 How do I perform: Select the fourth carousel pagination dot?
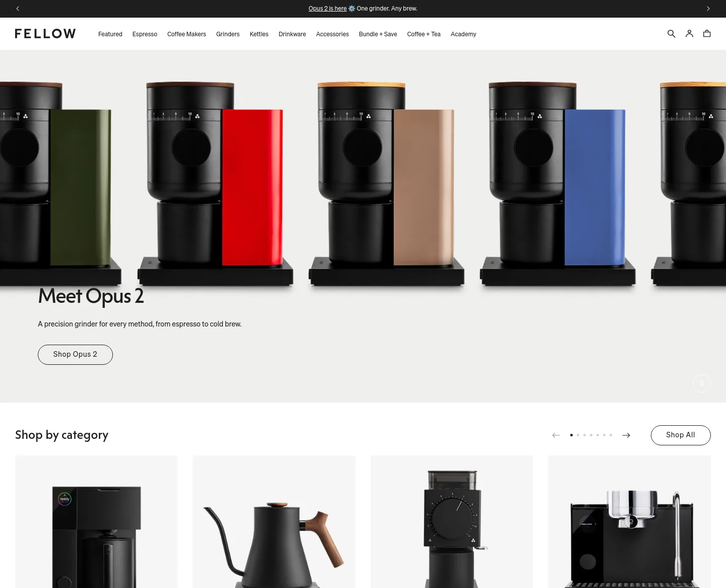click(x=591, y=435)
